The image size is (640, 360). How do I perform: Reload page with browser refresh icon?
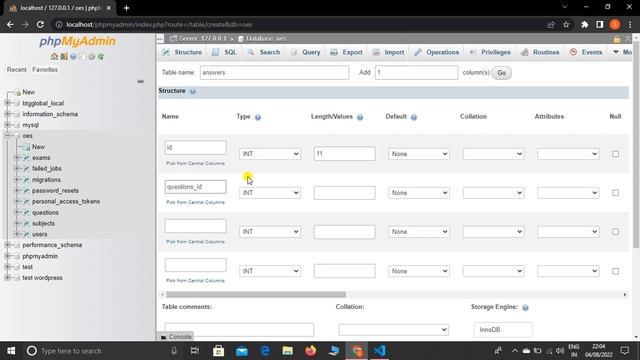pos(40,24)
